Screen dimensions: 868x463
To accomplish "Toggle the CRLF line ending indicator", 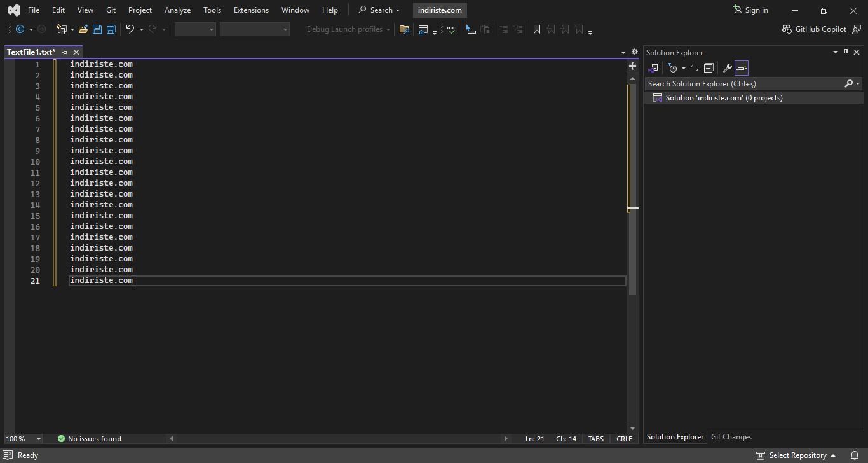I will [624, 439].
